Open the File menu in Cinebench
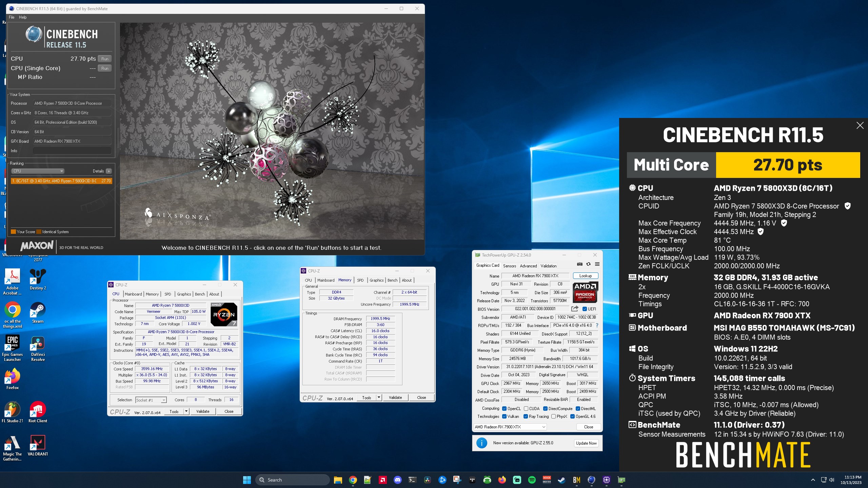Screen dimensions: 868x488 click(x=12, y=17)
